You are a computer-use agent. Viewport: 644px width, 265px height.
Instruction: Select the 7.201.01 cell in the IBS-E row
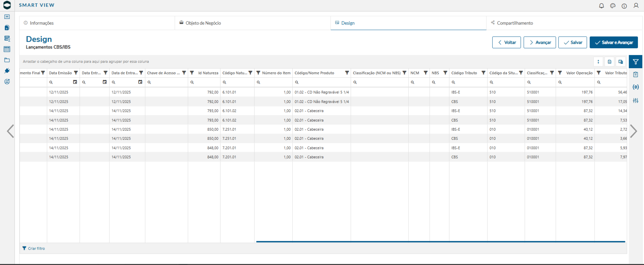[237, 148]
